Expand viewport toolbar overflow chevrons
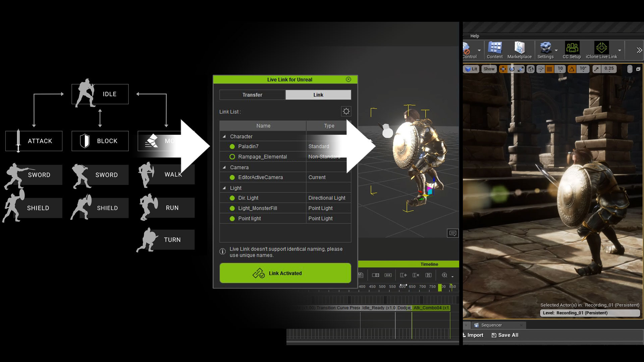The height and width of the screenshot is (362, 644). point(630,69)
